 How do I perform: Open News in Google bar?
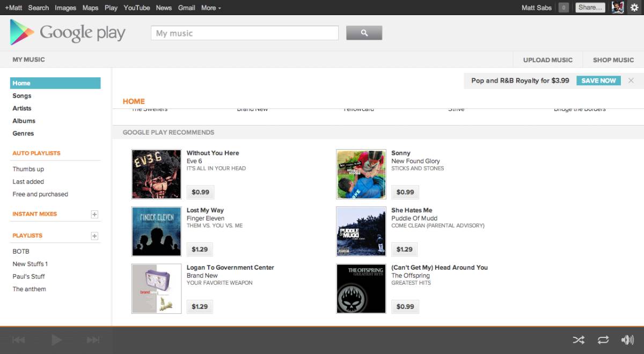point(164,8)
